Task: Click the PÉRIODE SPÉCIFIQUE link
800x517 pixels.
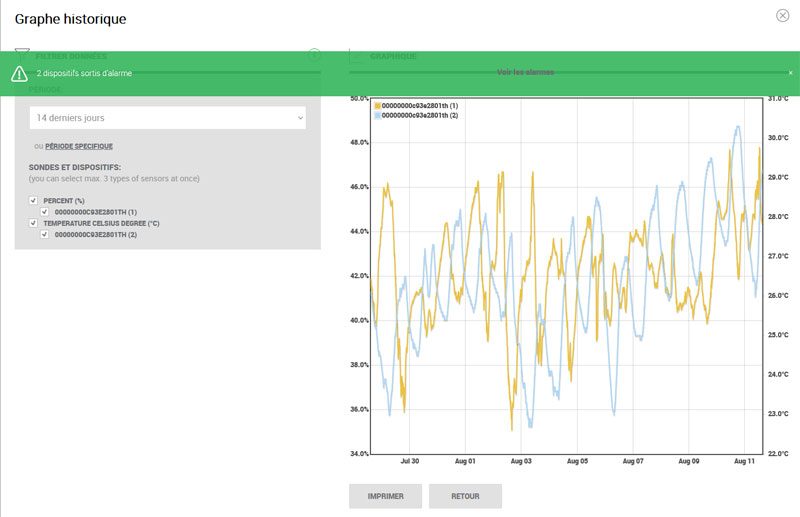Action: [79, 146]
